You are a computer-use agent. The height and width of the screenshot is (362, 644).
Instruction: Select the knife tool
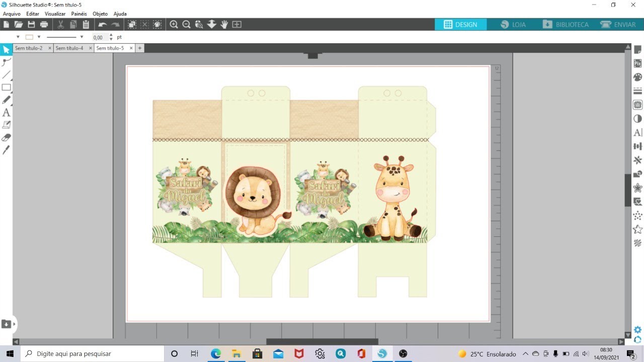[6, 150]
